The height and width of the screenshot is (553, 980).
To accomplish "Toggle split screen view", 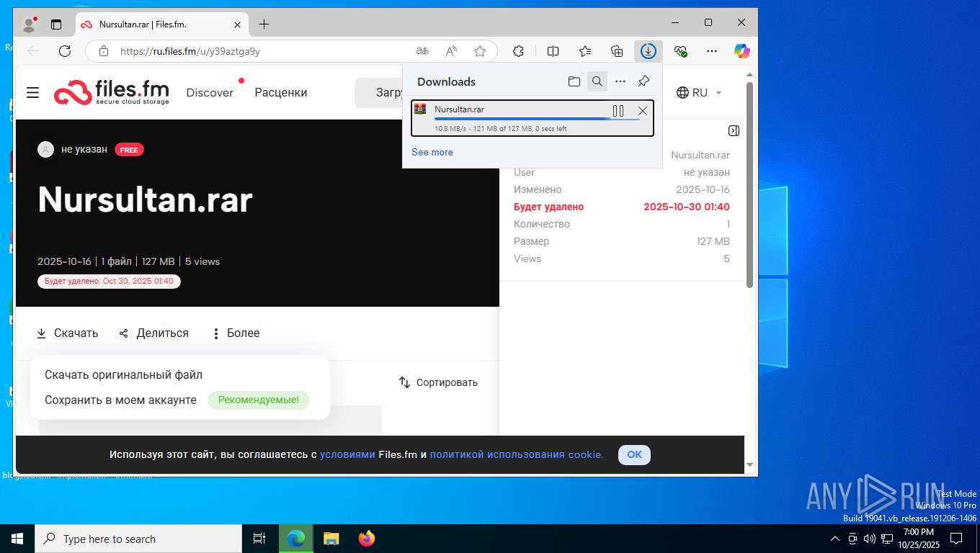I will click(x=553, y=51).
